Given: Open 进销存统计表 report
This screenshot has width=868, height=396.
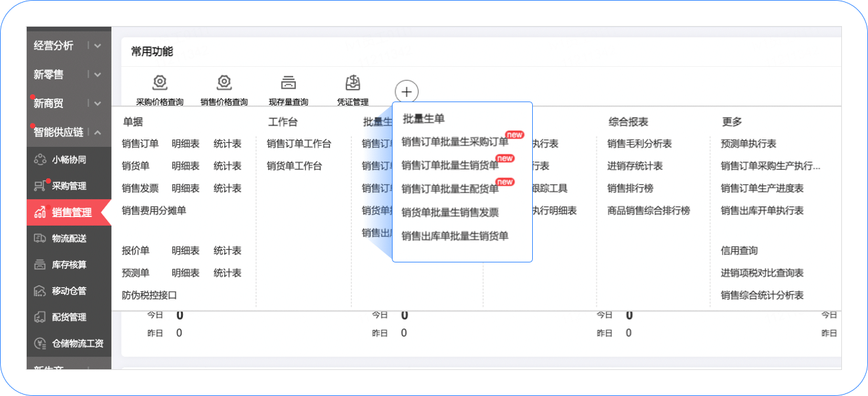Looking at the screenshot, I should [x=635, y=166].
